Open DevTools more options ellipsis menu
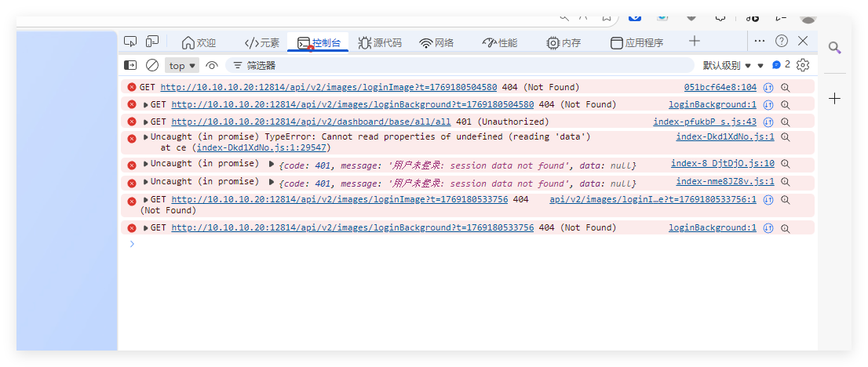Image resolution: width=868 pixels, height=367 pixels. 760,41
